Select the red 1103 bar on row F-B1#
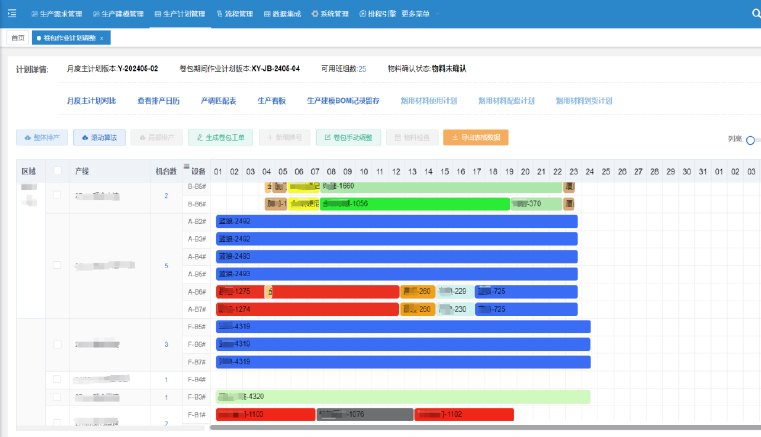The image size is (761, 437). (265, 414)
